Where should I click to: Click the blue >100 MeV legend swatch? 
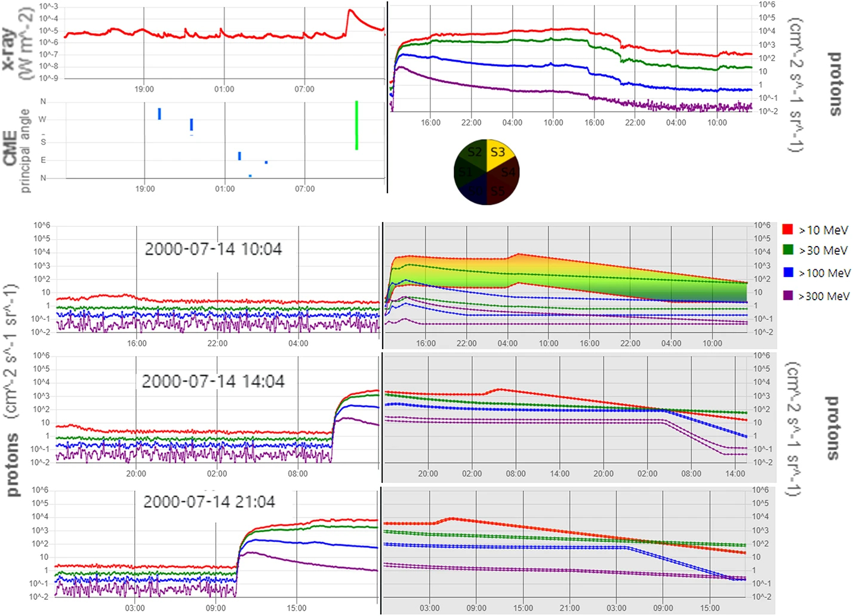click(789, 272)
